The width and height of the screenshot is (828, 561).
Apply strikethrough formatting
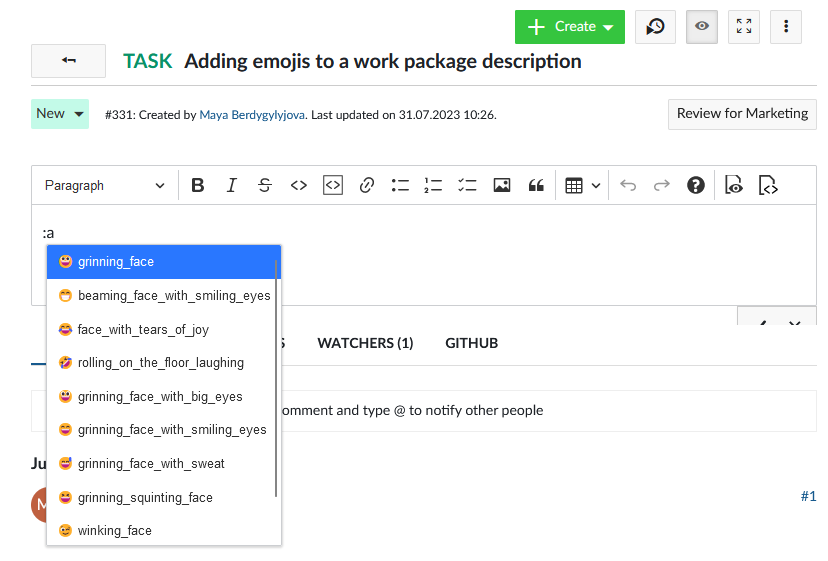264,185
